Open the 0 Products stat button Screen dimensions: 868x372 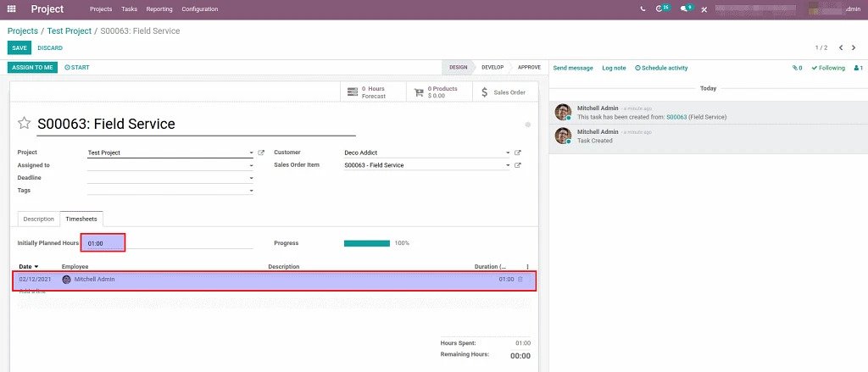tap(440, 92)
